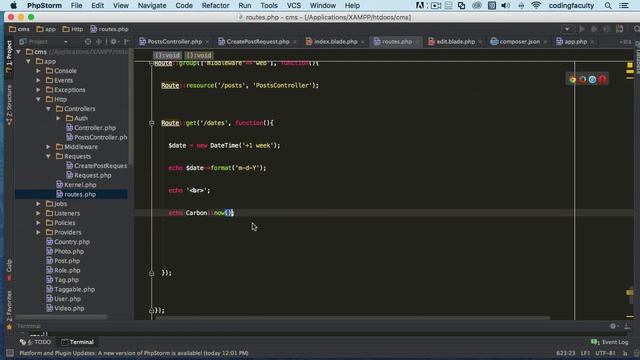The height and width of the screenshot is (360, 640).
Task: Collapse the Http folder
Action: [x=38, y=99]
